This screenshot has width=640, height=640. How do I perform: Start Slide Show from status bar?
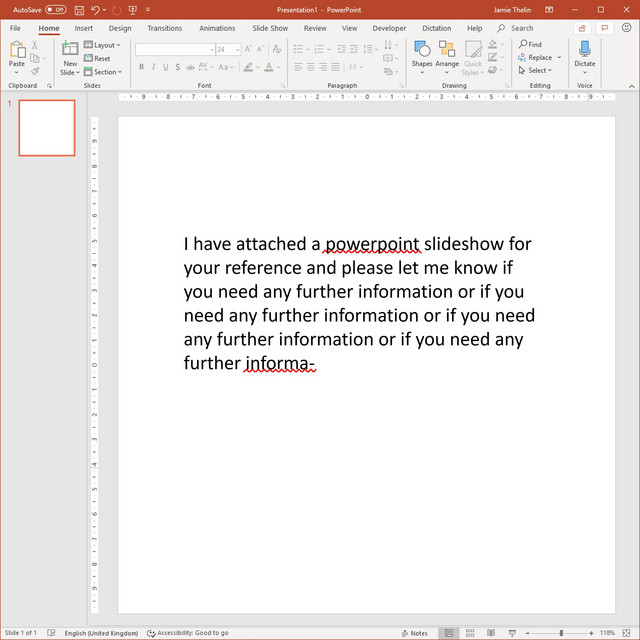512,633
